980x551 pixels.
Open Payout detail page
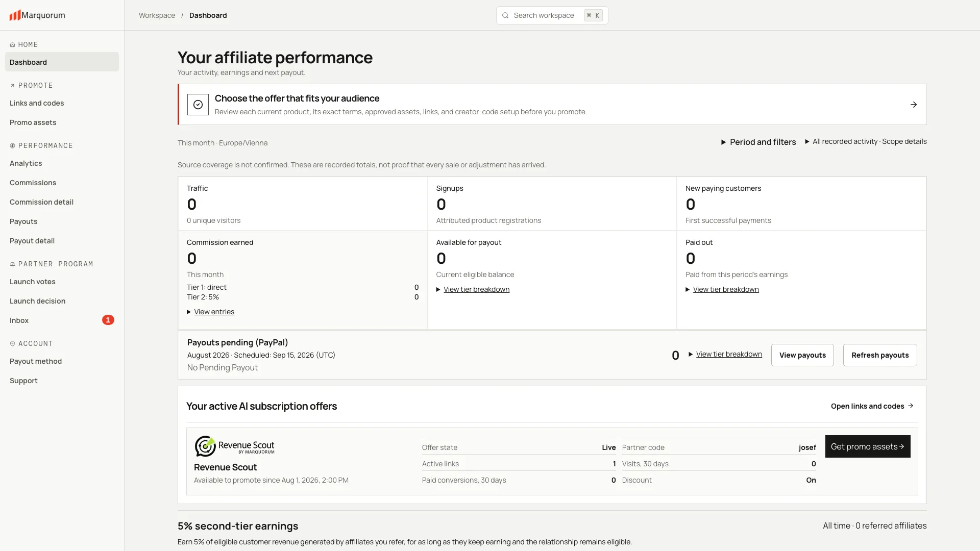tap(62, 241)
